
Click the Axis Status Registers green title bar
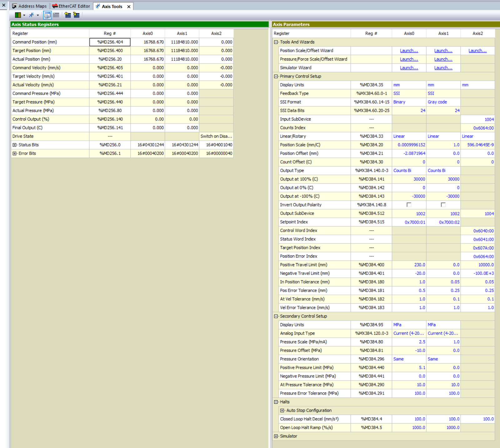pyautogui.click(x=140, y=24)
